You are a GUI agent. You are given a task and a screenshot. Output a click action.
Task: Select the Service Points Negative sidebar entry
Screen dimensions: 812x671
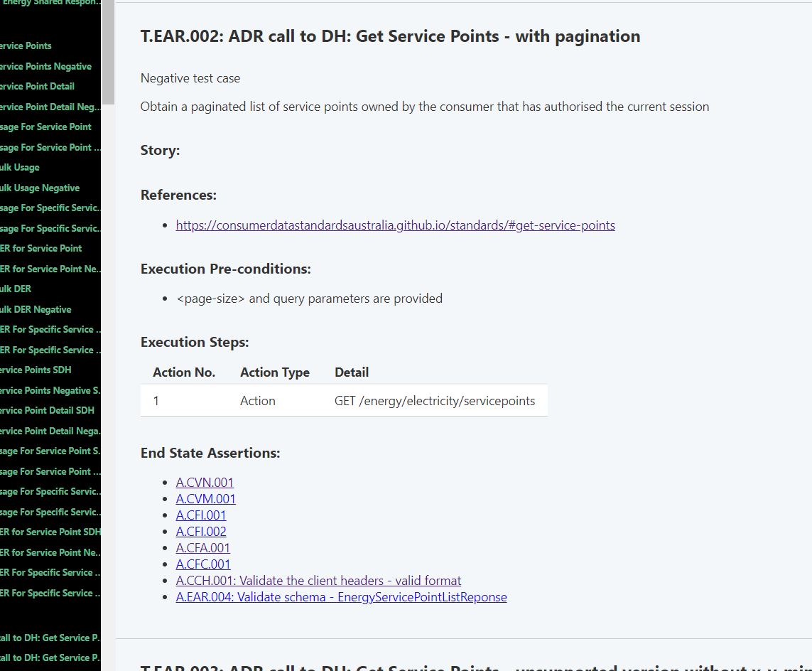(x=45, y=66)
